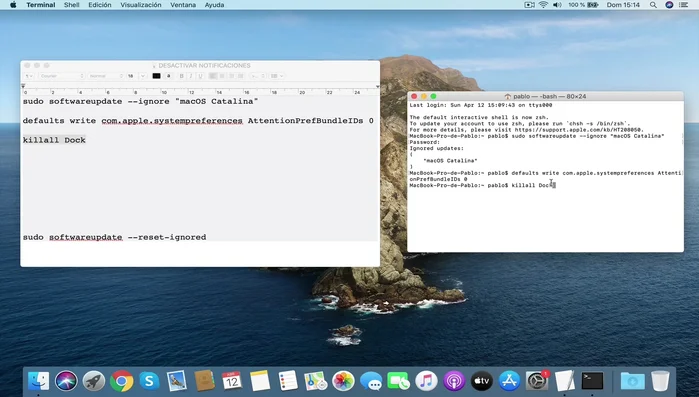
Task: Open Courier font family dropdown
Action: pos(62,76)
